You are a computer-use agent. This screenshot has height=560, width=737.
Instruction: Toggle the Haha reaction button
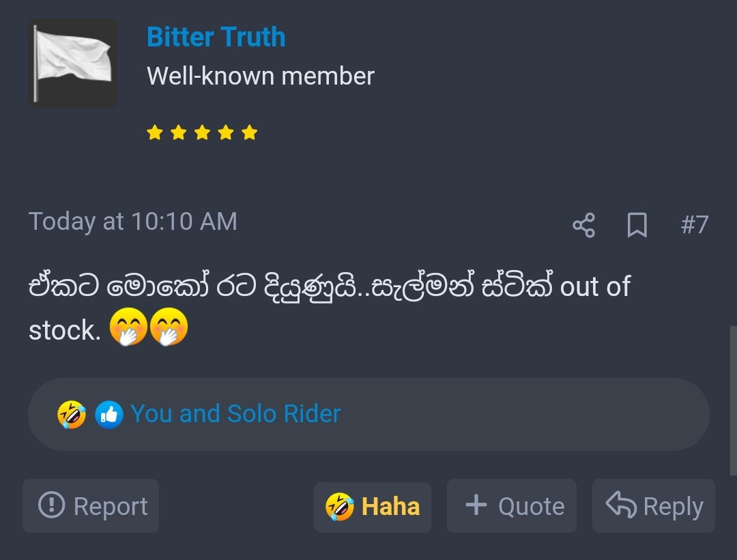[x=373, y=507]
